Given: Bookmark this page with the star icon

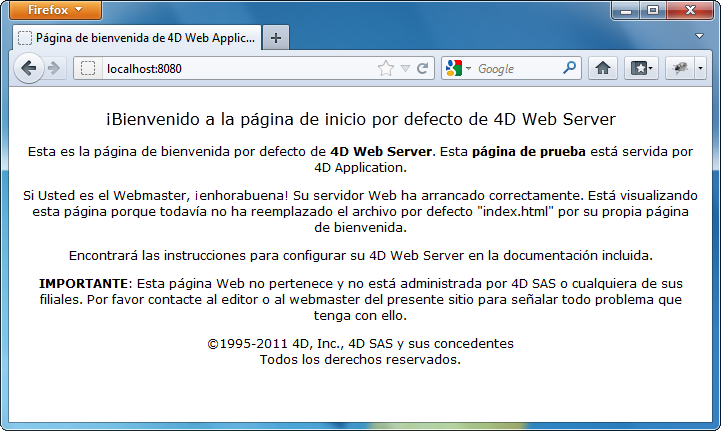Looking at the screenshot, I should click(386, 69).
